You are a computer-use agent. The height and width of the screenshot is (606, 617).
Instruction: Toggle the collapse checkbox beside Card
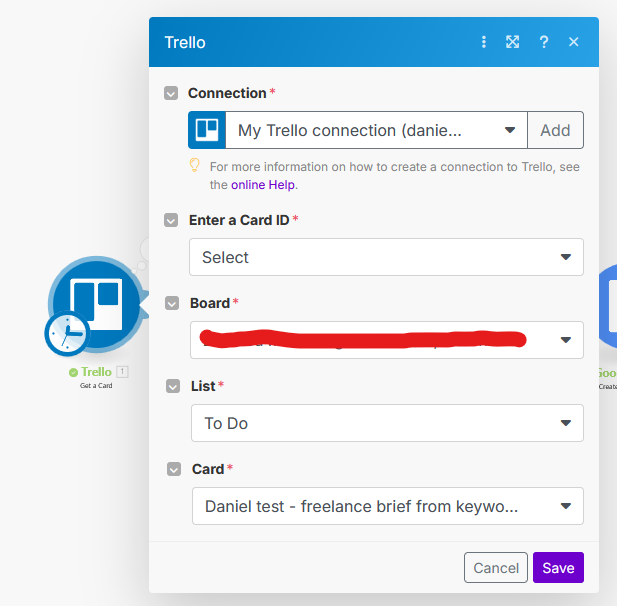pyautogui.click(x=174, y=469)
